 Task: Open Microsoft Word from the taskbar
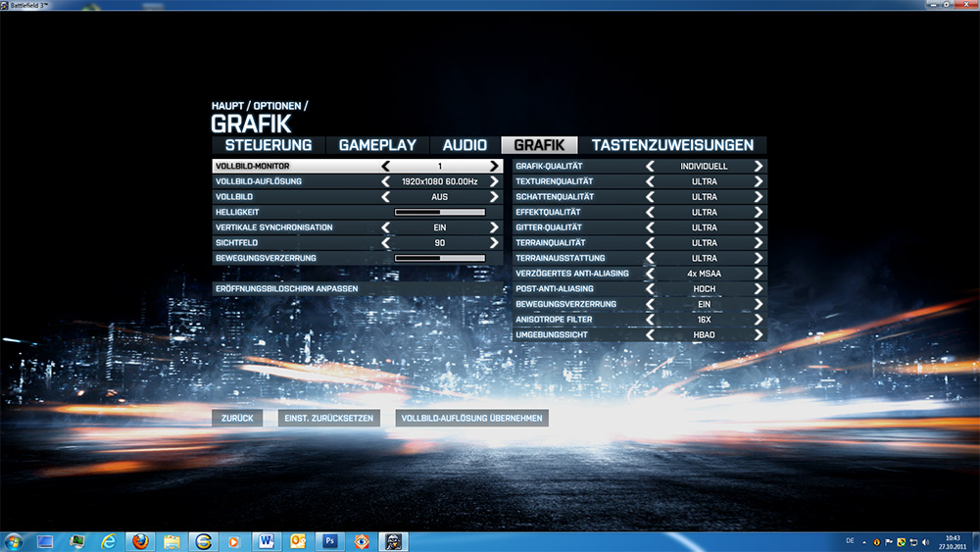(267, 541)
